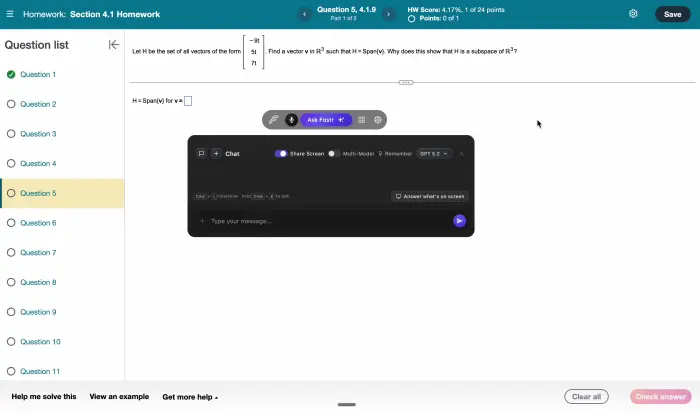Screen dimensions: 700x413
Task: Go to the next question arrow
Action: [x=388, y=14]
